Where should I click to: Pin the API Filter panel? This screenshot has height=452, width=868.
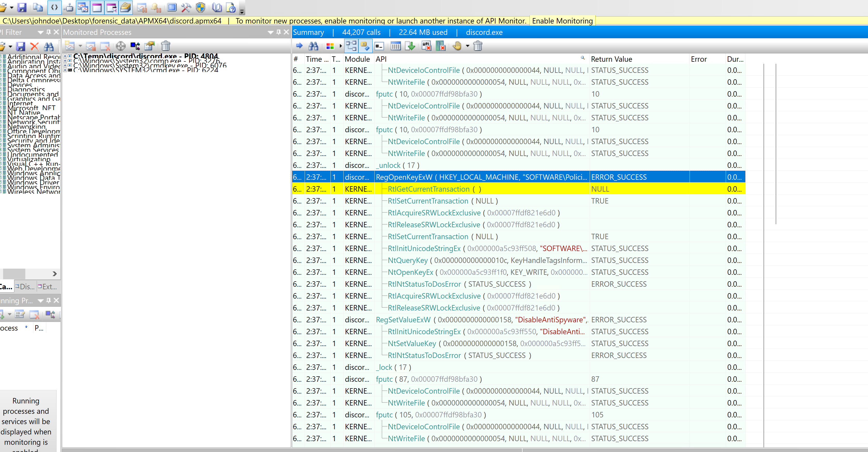pyautogui.click(x=49, y=32)
